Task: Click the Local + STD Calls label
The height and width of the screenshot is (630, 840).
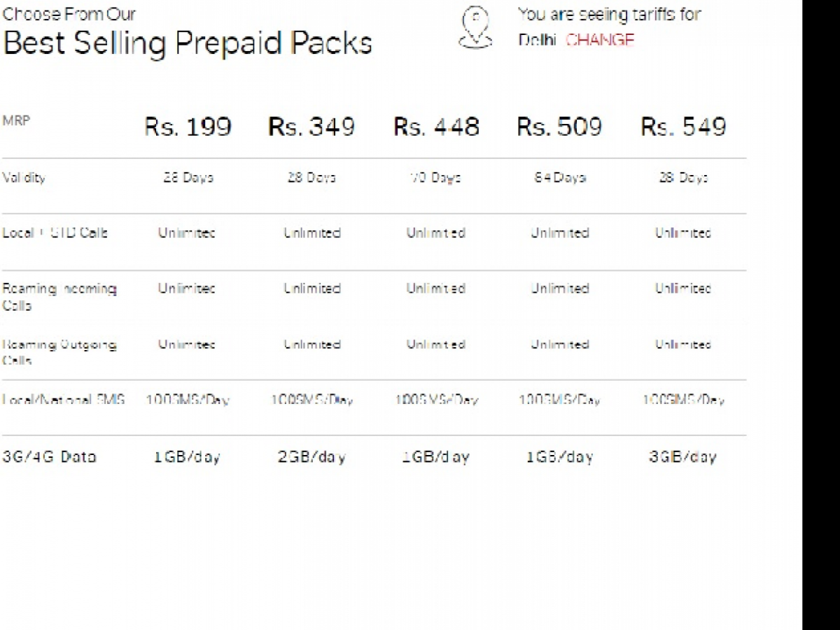Action: point(55,233)
